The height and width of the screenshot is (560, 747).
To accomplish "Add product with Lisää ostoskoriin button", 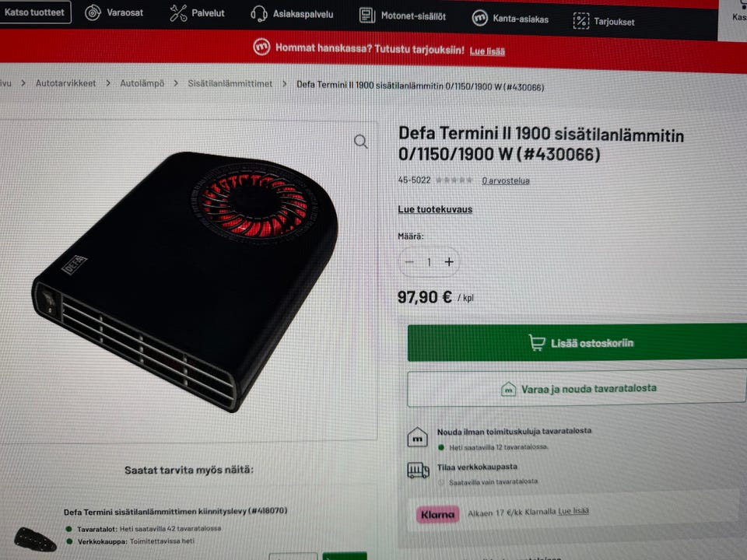I will (577, 342).
